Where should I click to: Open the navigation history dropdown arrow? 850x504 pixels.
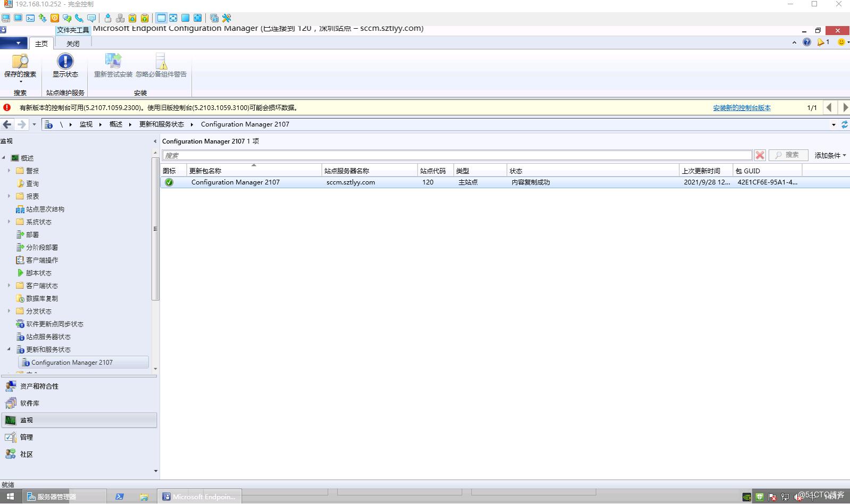pyautogui.click(x=34, y=124)
